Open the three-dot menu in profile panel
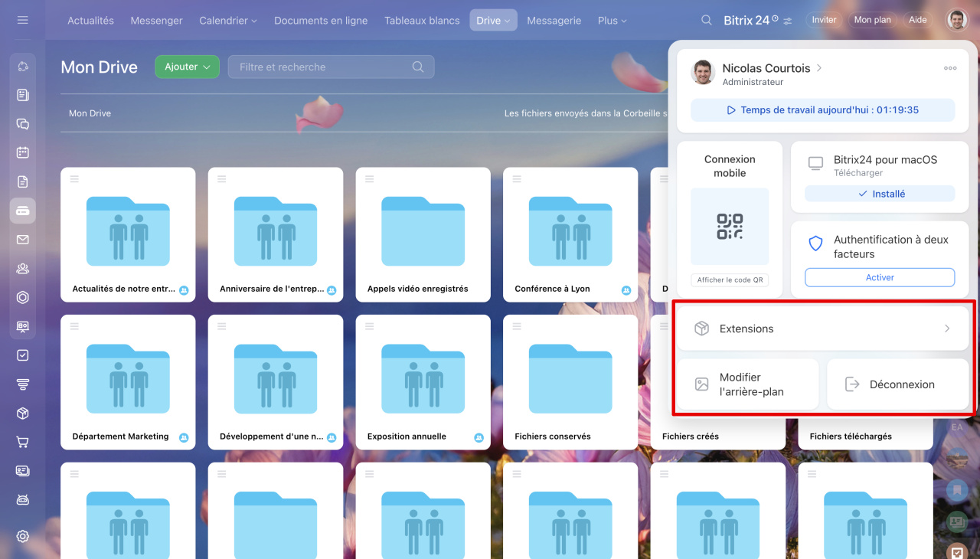 click(x=950, y=68)
